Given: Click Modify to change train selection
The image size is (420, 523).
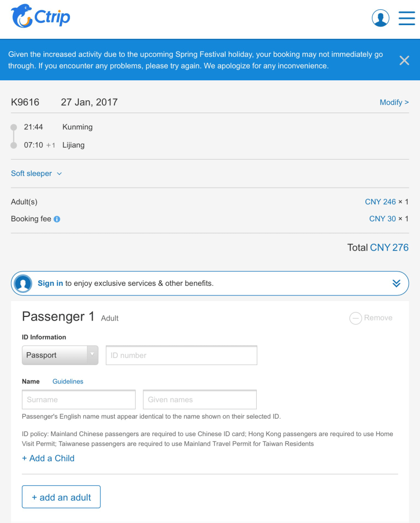Looking at the screenshot, I should pyautogui.click(x=394, y=102).
